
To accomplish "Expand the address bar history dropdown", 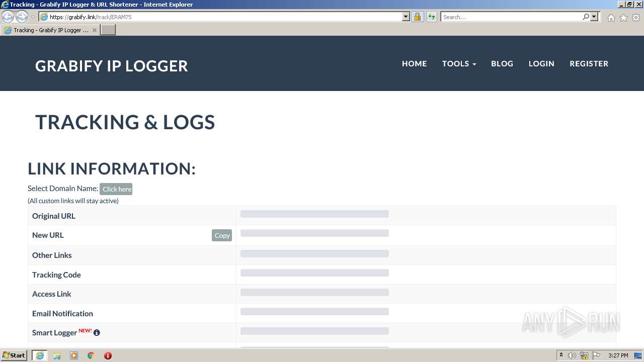I will [x=406, y=17].
